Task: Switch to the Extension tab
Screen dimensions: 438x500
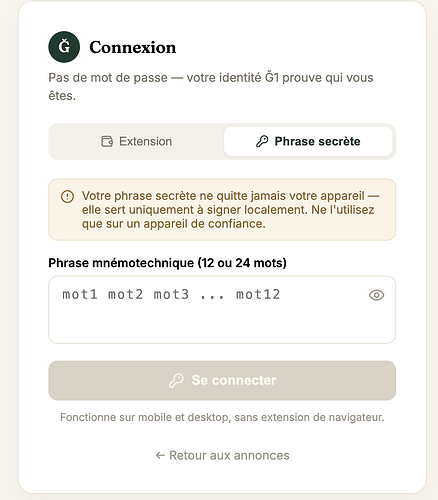Action: click(x=137, y=141)
